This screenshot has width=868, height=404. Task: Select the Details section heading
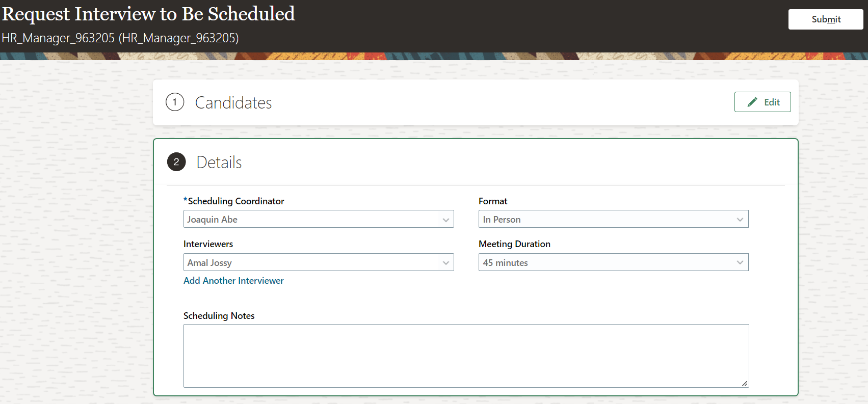[219, 163]
